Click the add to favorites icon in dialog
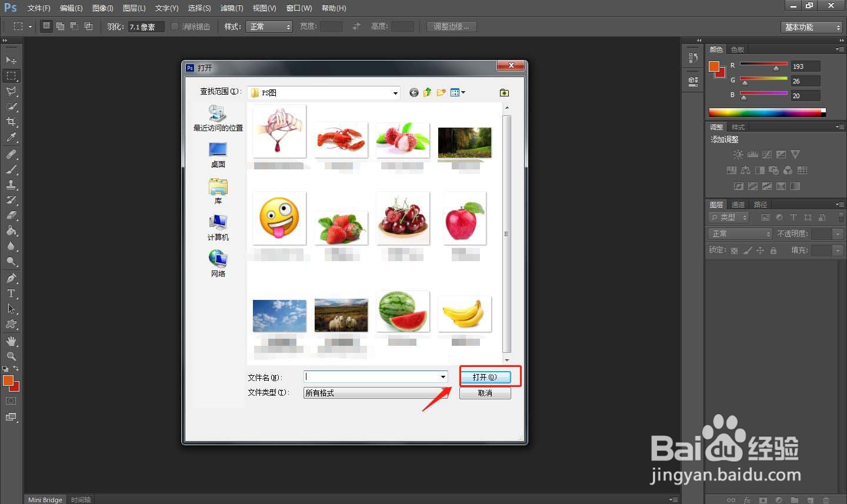 click(x=504, y=93)
